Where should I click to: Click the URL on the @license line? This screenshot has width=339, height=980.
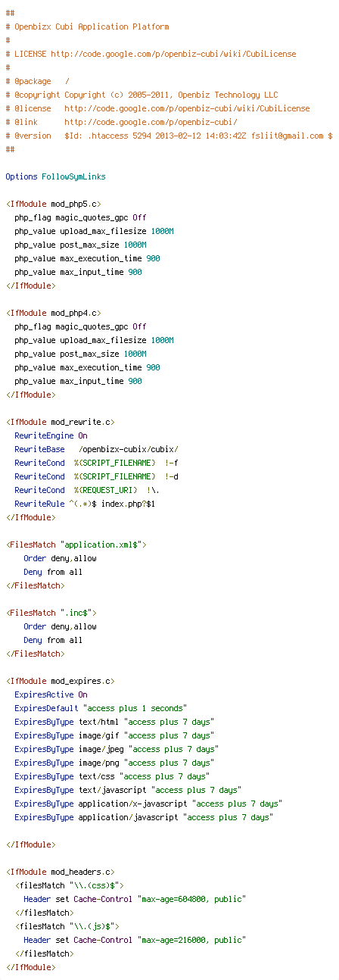point(187,108)
